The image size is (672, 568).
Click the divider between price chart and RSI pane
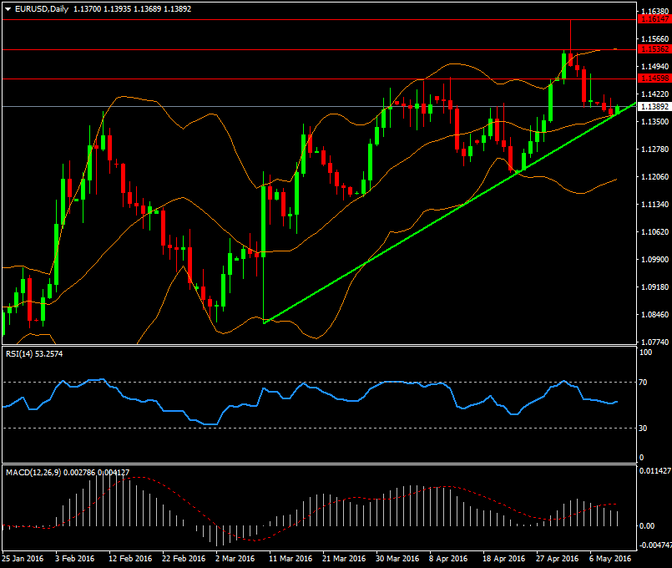pyautogui.click(x=320, y=345)
